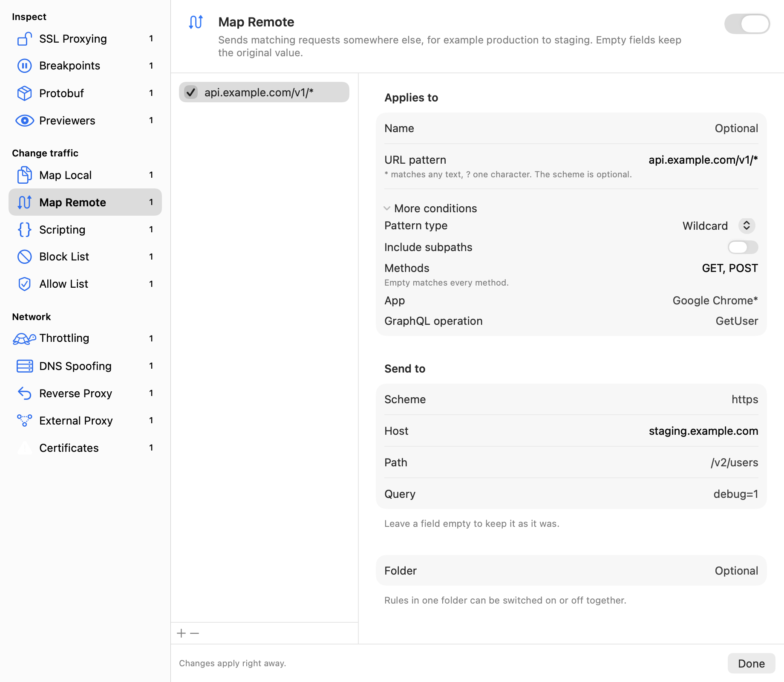Remove selected rule with minus button
The height and width of the screenshot is (682, 784).
point(195,633)
